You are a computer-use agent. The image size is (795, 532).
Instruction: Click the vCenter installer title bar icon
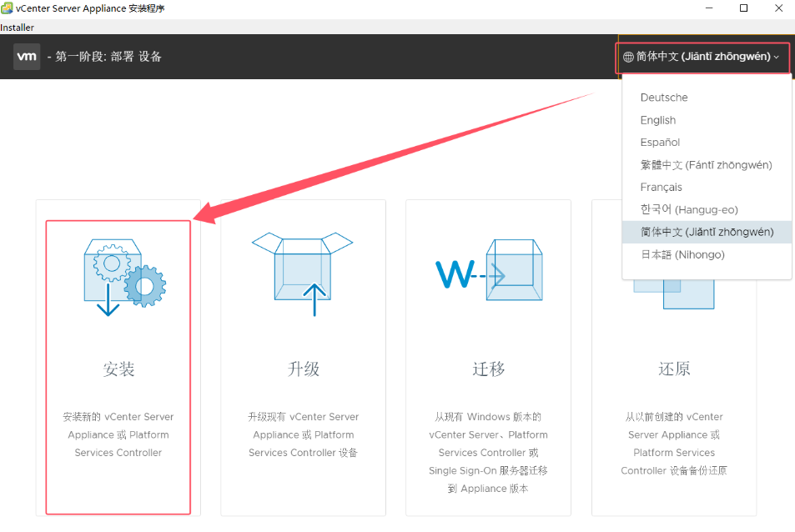coord(7,8)
